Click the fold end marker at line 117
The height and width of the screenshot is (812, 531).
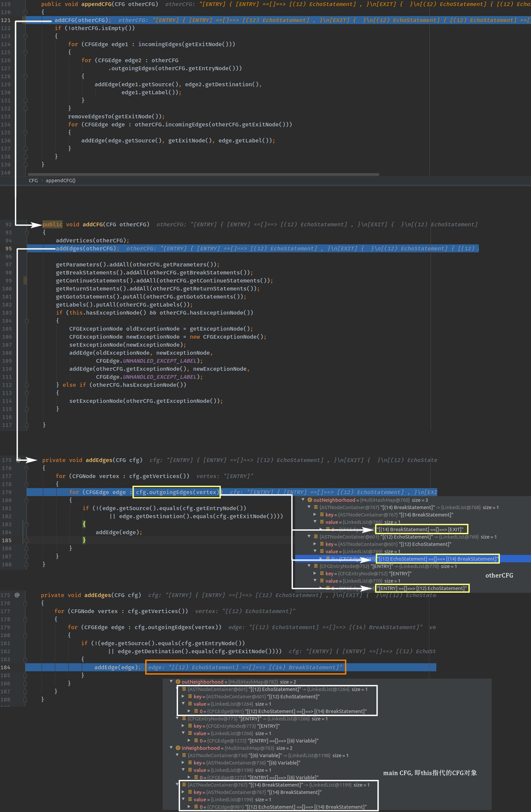point(27,425)
